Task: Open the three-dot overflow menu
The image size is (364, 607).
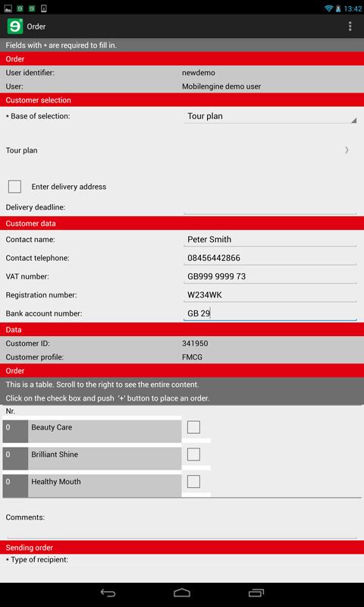Action: pyautogui.click(x=350, y=27)
